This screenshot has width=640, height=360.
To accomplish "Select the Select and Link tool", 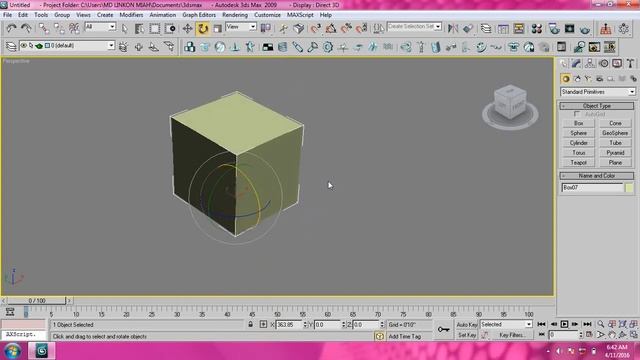I will click(44, 28).
